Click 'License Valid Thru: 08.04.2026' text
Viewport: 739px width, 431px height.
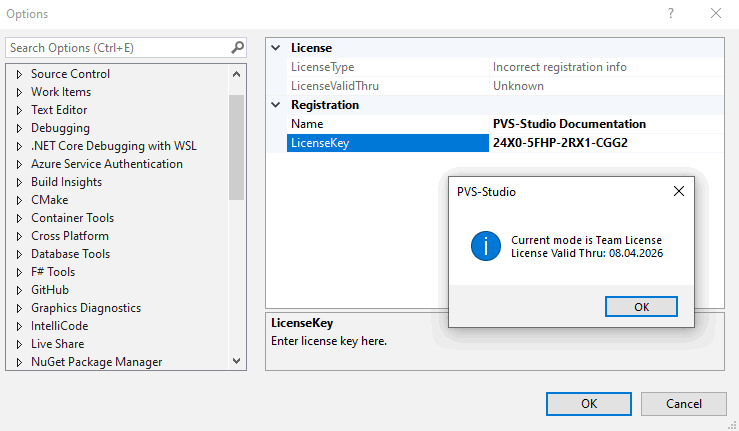[587, 253]
